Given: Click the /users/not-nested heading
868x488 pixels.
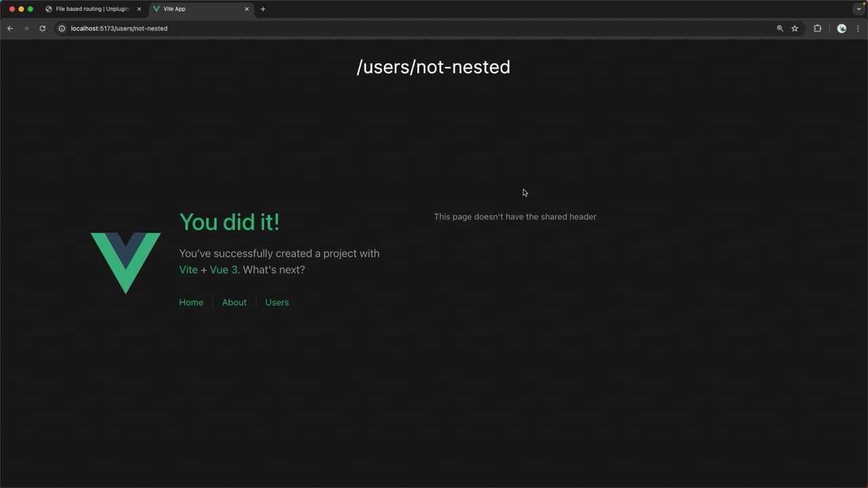Looking at the screenshot, I should 433,67.
